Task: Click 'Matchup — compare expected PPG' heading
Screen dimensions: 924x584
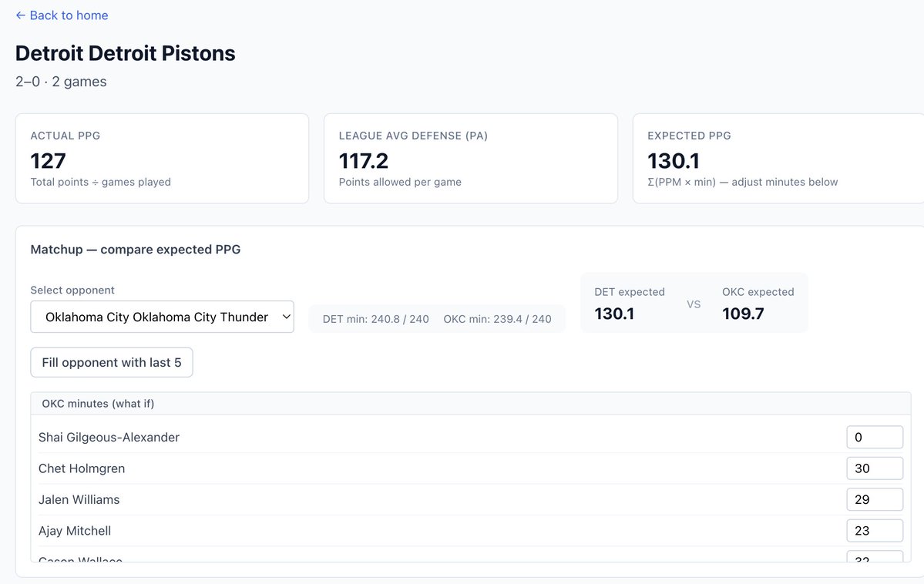Action: (x=136, y=250)
